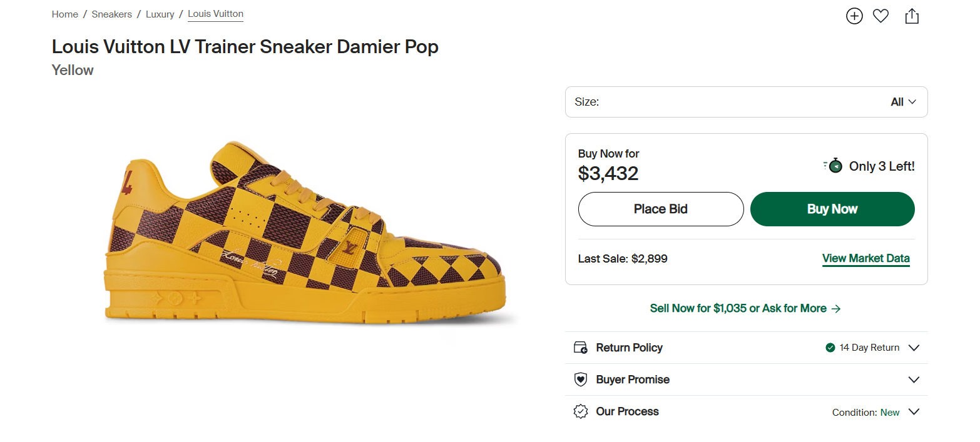The width and height of the screenshot is (980, 442).
Task: Click the green Buy Now button
Action: click(x=832, y=209)
